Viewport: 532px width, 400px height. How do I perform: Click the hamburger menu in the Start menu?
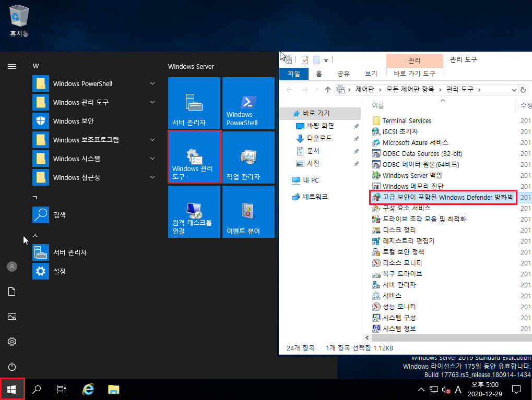click(x=12, y=66)
